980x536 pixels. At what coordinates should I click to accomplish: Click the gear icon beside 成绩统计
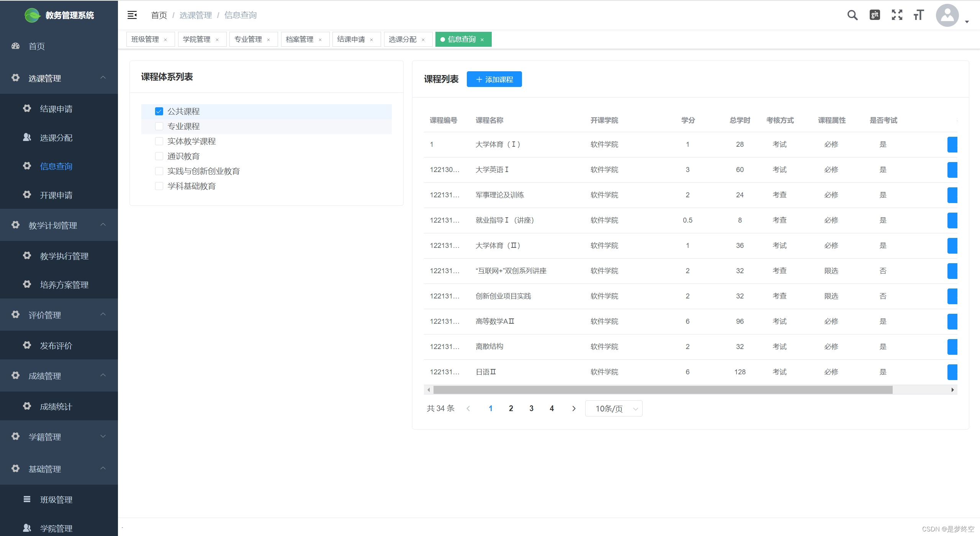pos(27,406)
